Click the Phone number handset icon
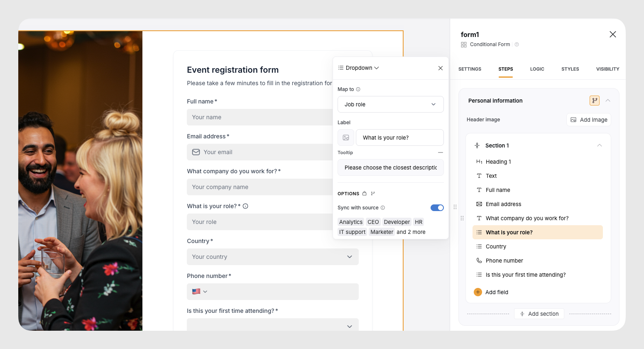The height and width of the screenshot is (349, 644). click(x=479, y=261)
